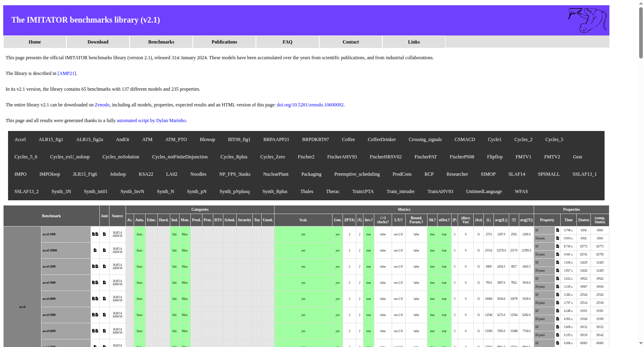Jump to the Synth_pNplusq benchmark
644x347 pixels.
click(235, 191)
